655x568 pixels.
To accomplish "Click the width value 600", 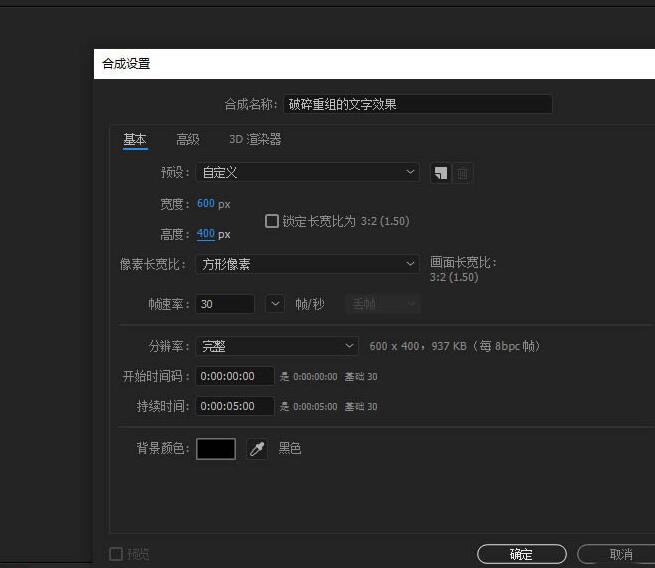I will click(x=206, y=203).
